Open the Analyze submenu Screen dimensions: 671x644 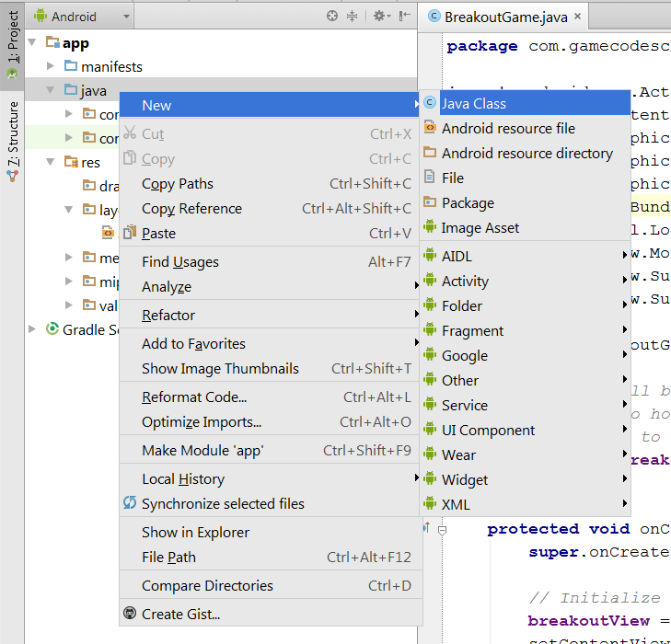[270, 286]
